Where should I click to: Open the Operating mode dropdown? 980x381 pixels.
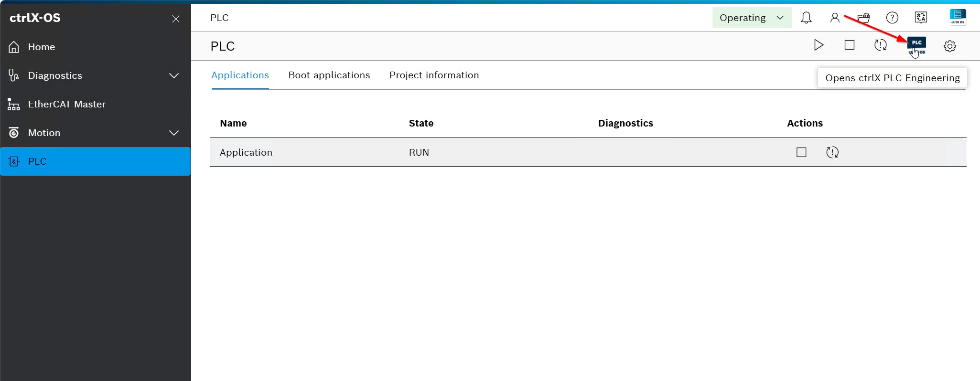[x=752, y=18]
